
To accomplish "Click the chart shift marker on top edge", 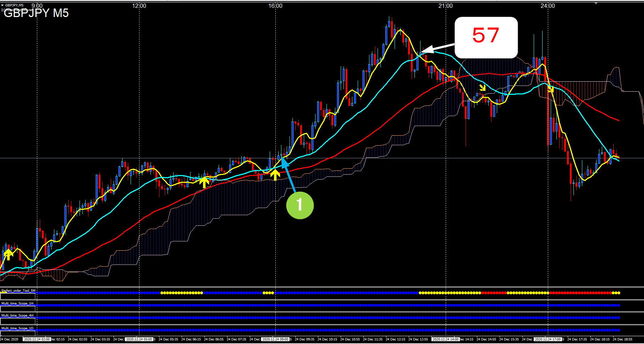I will [596, 3].
